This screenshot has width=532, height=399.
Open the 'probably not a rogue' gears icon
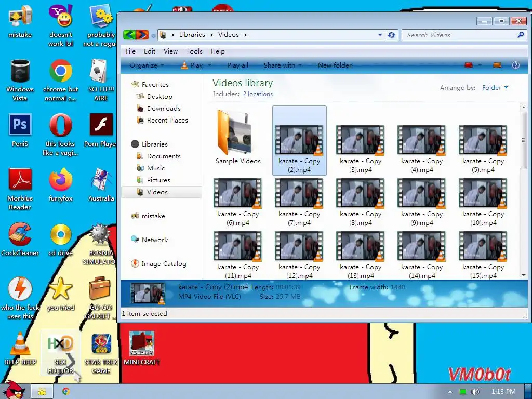pos(100,25)
